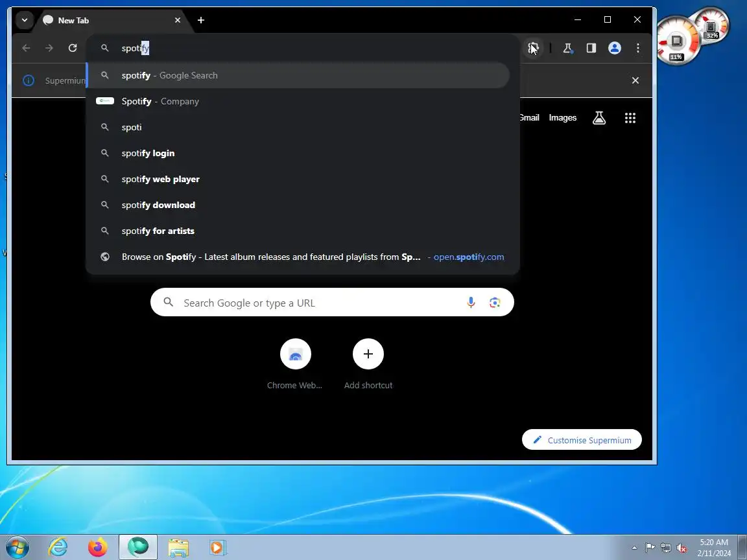Search by image with Lens icon
747x560 pixels.
tap(495, 303)
